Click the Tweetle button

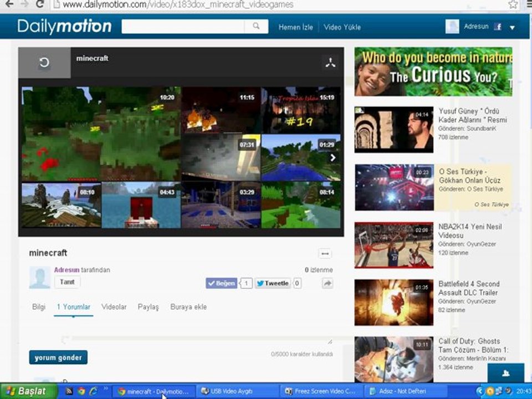pos(273,283)
